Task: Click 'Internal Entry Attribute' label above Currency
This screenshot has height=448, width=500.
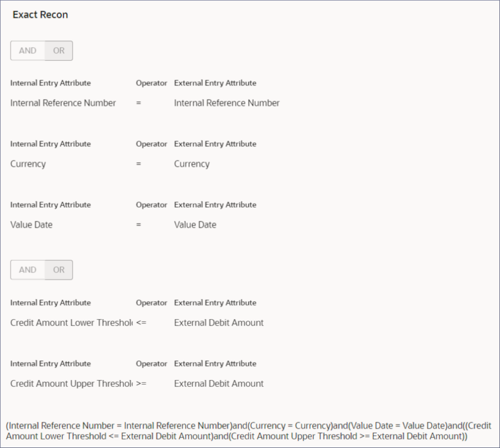Action: [x=50, y=144]
